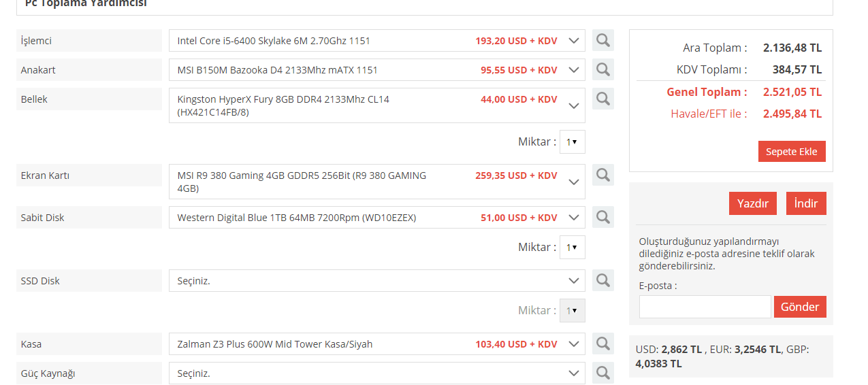
Task: Search Ekran Kartı products via magnifier
Action: pos(602,175)
